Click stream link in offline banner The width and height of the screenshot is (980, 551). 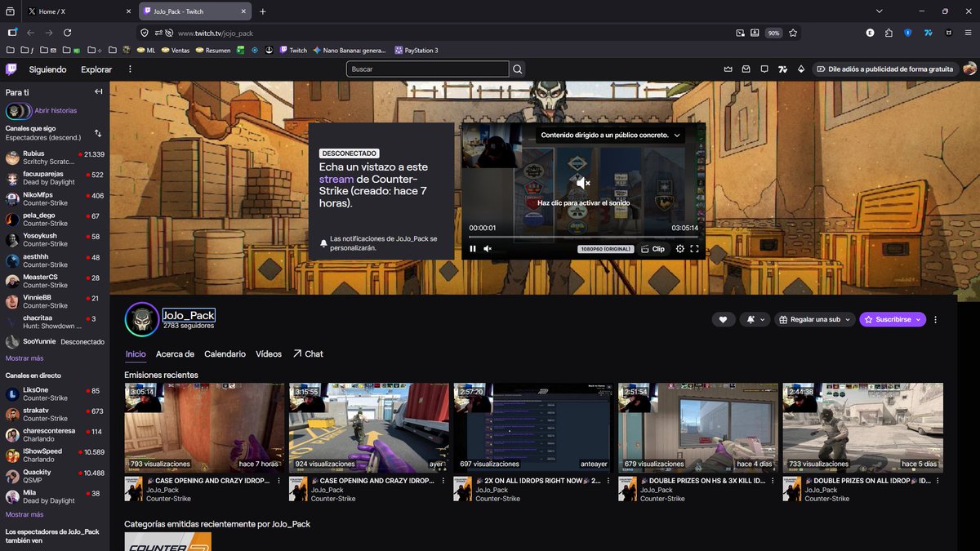tap(336, 179)
